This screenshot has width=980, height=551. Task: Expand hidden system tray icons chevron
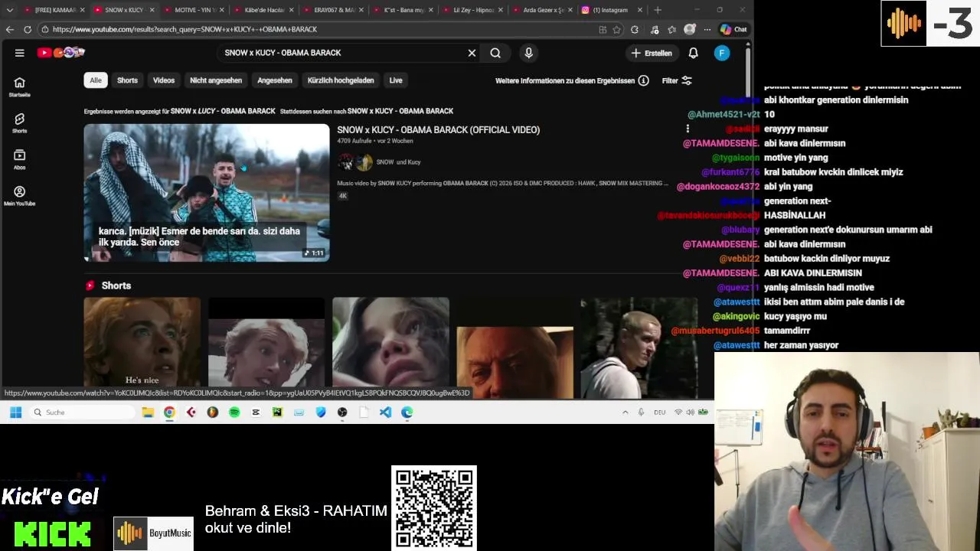(x=625, y=412)
